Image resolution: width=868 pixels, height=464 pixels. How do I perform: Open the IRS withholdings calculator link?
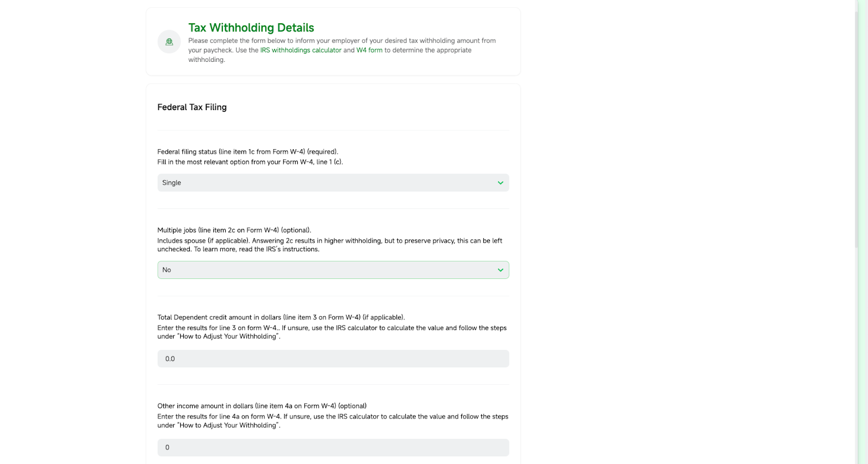[301, 50]
